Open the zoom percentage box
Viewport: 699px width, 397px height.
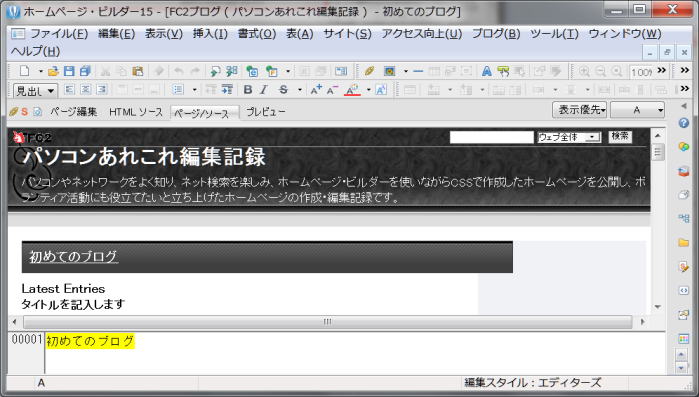coord(641,72)
